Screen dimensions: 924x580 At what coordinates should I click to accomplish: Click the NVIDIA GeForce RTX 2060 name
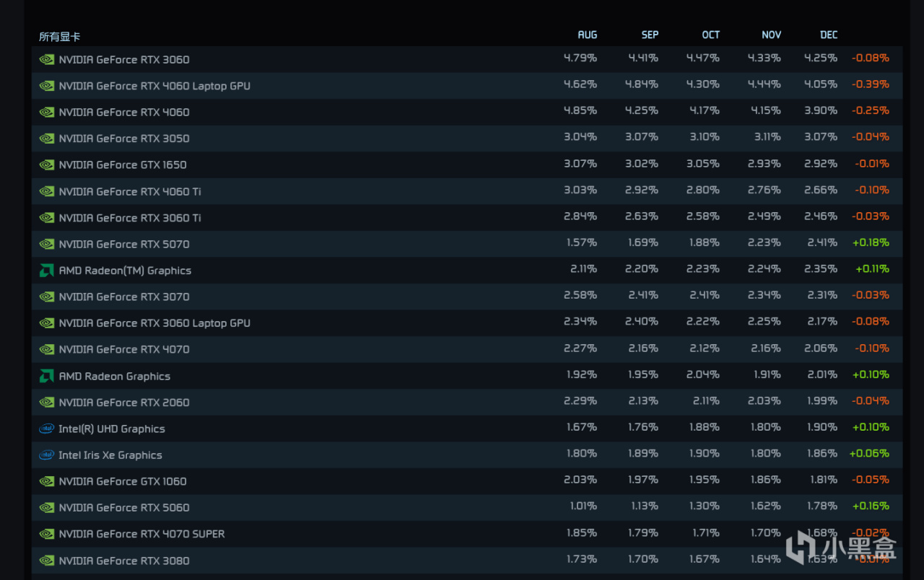coord(124,403)
